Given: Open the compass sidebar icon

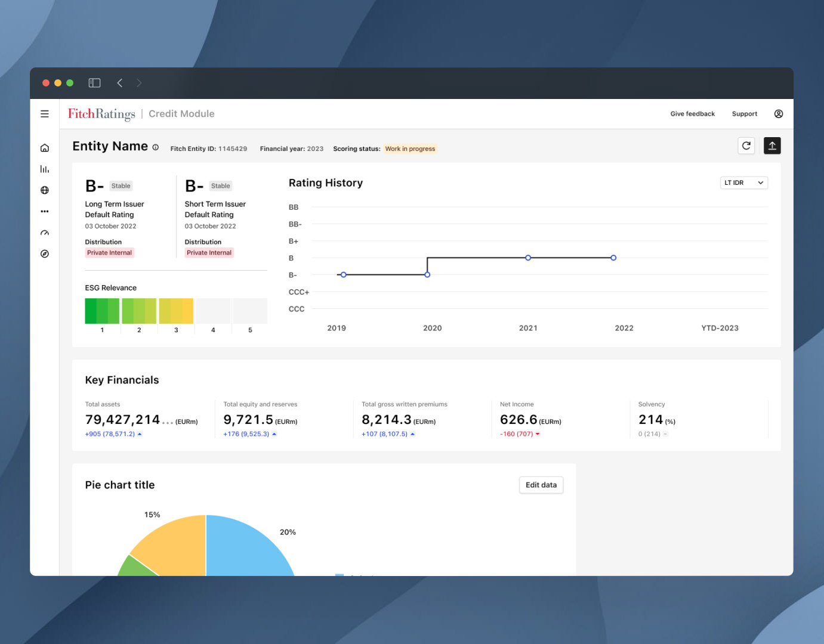Looking at the screenshot, I should point(45,254).
